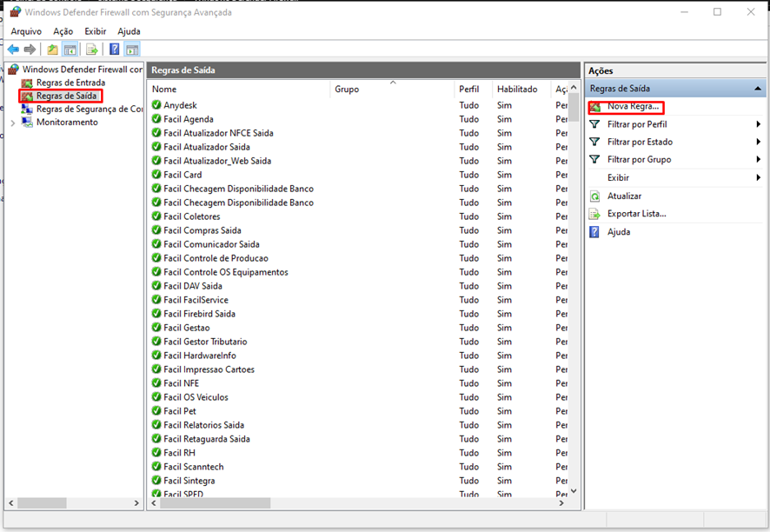
Task: Select the Facil DAV Saida rule
Action: tap(193, 286)
